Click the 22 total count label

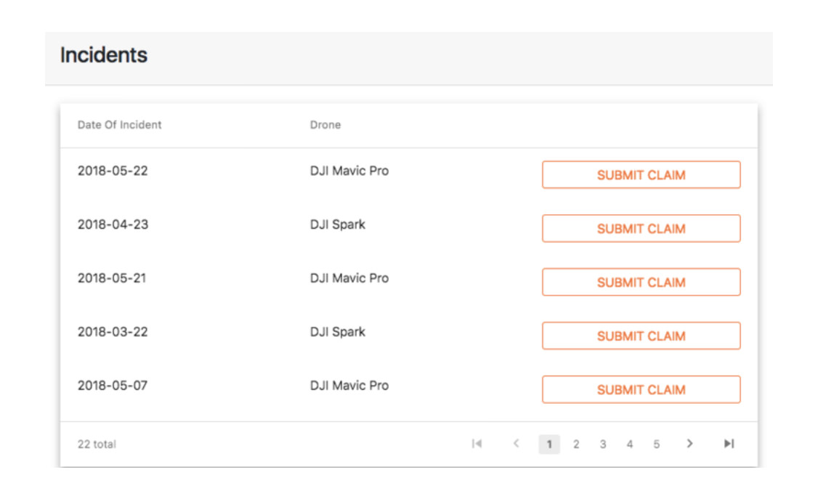click(x=97, y=444)
